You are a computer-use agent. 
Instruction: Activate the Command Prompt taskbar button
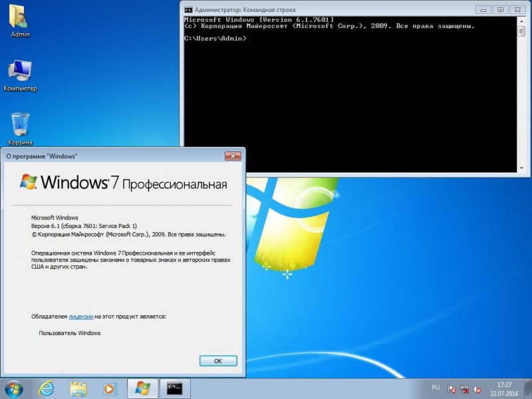click(175, 389)
